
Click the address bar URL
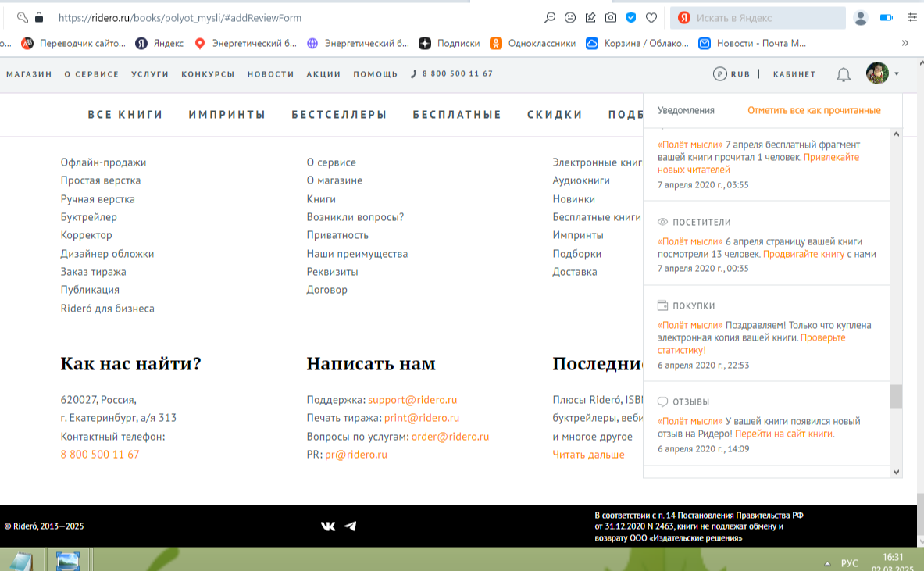pyautogui.click(x=180, y=18)
